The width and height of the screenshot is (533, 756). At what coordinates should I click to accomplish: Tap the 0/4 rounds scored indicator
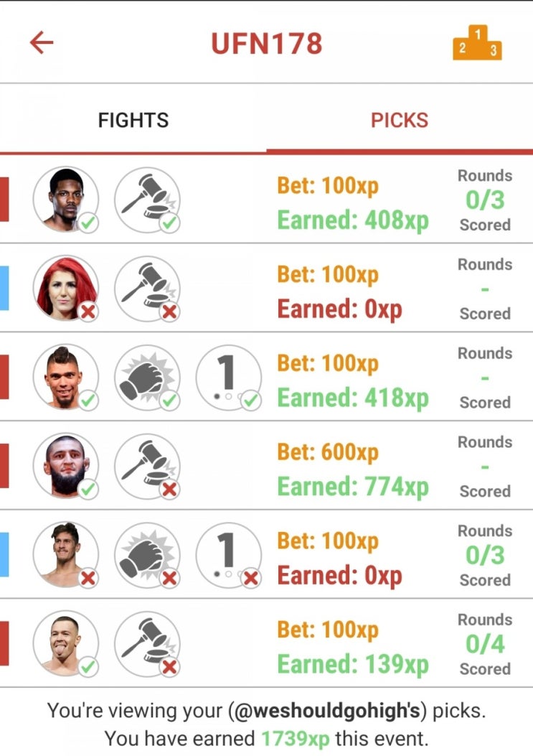485,644
